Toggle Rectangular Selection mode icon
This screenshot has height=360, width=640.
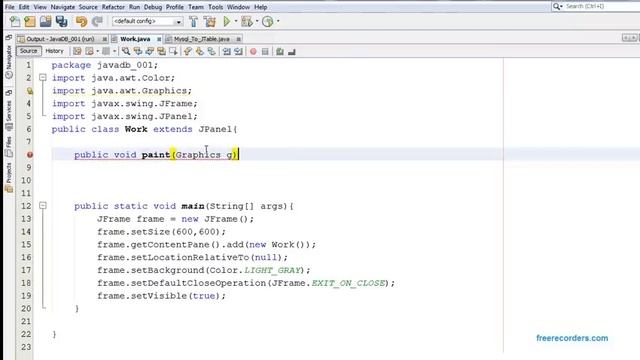point(173,51)
